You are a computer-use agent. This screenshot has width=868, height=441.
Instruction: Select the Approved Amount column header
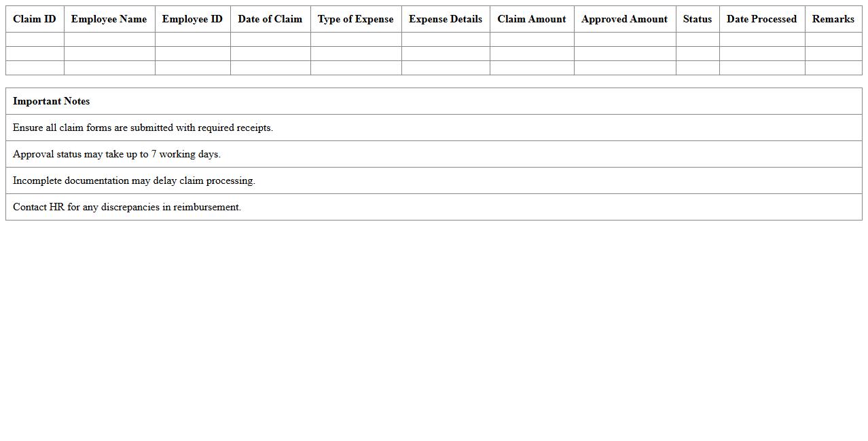click(624, 19)
